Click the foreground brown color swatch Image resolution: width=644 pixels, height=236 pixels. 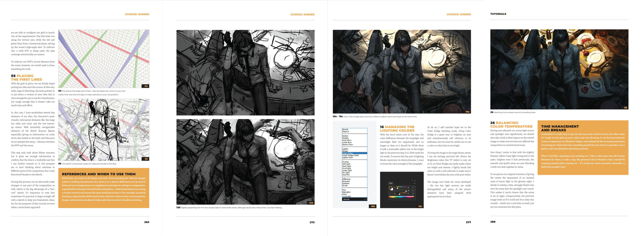click(391, 188)
